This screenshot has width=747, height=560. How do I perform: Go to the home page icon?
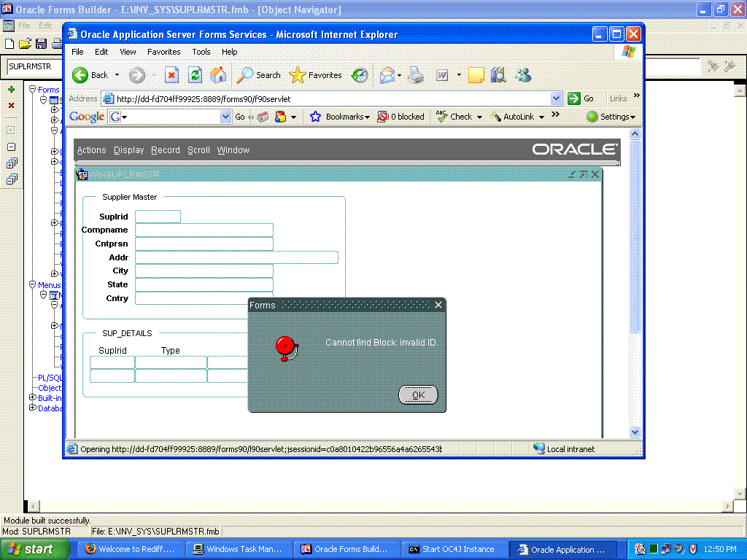tap(218, 75)
